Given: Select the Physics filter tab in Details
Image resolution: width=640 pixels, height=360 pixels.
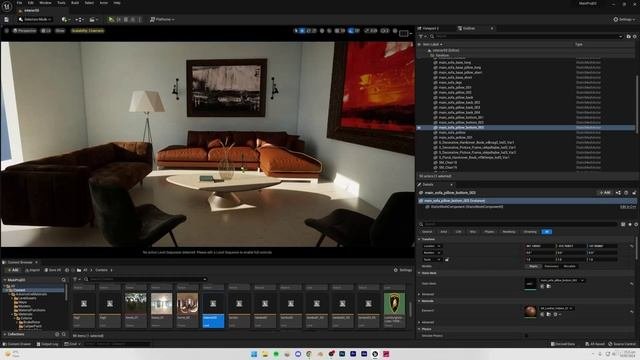Looking at the screenshot, I should click(489, 232).
